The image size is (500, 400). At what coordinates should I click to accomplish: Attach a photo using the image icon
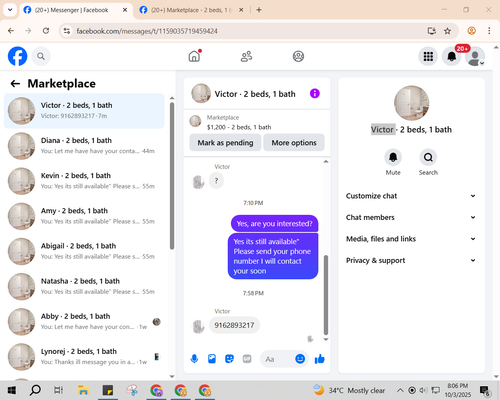pyautogui.click(x=212, y=359)
